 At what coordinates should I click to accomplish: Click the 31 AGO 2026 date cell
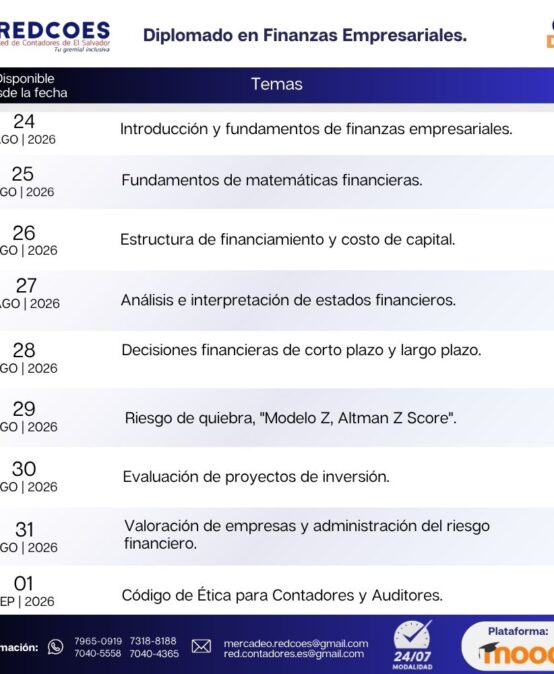[x=28, y=537]
